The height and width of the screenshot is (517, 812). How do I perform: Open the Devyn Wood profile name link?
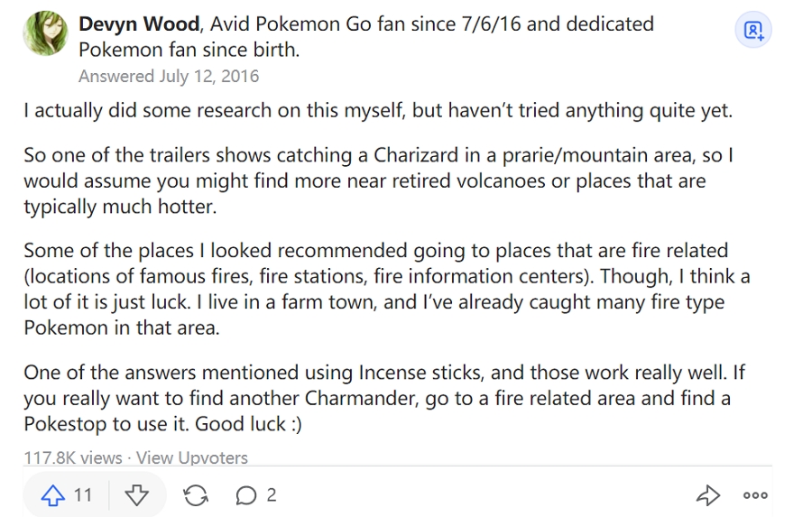(138, 23)
